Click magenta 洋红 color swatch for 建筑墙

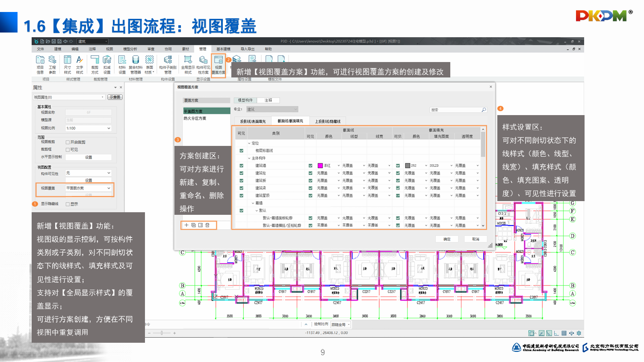[x=320, y=166]
